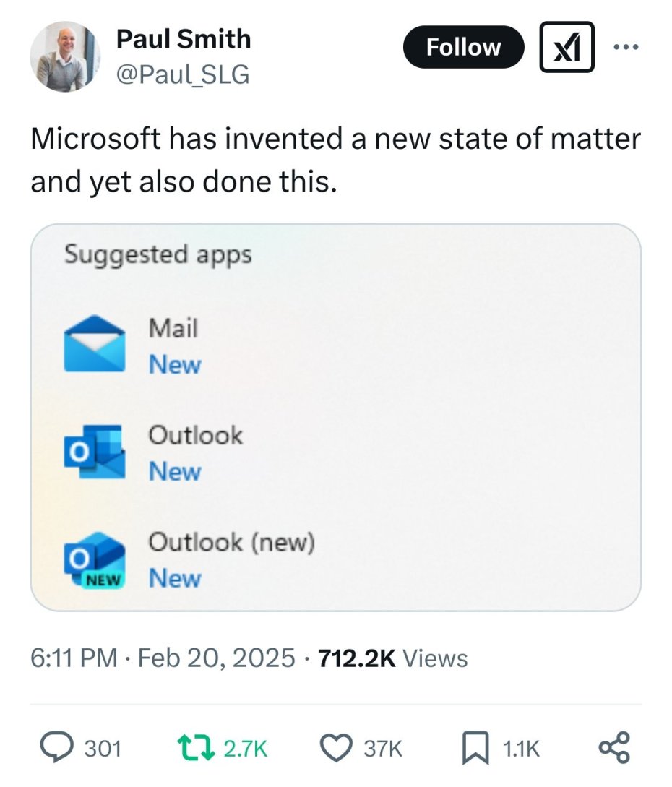The width and height of the screenshot is (672, 787).
Task: Click the 712.2K Views count
Action: (x=393, y=658)
